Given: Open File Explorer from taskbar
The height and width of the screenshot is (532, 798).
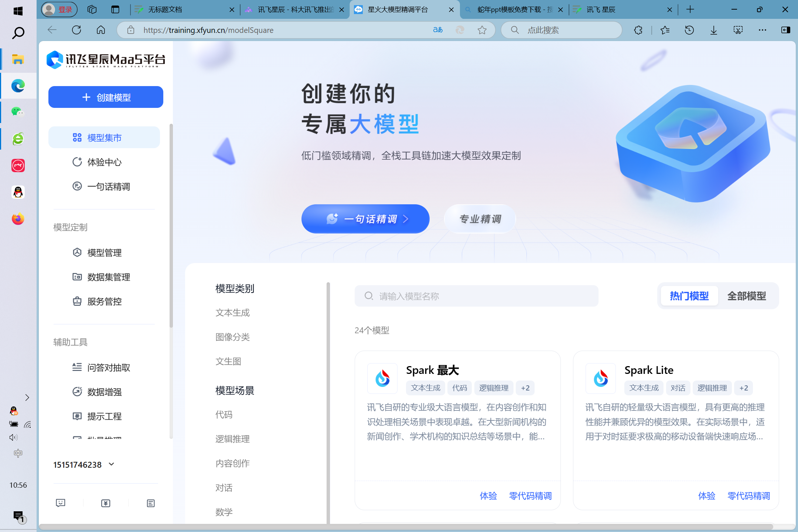Looking at the screenshot, I should 18,59.
